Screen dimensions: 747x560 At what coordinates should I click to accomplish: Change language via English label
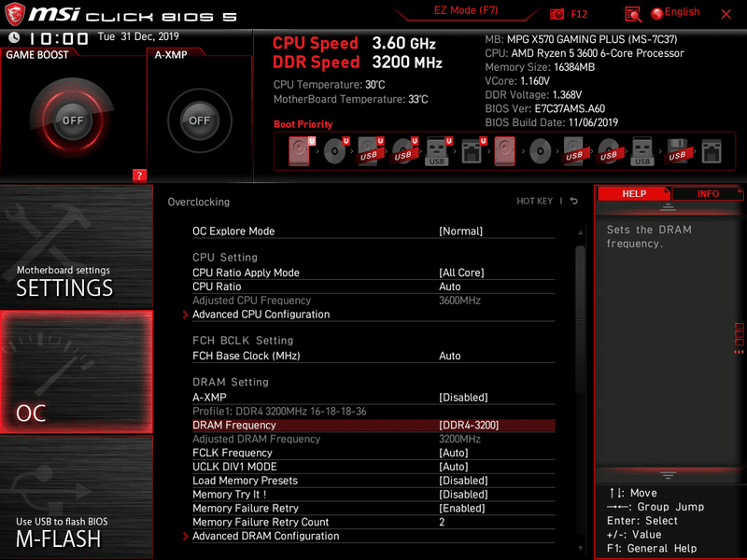tap(682, 12)
